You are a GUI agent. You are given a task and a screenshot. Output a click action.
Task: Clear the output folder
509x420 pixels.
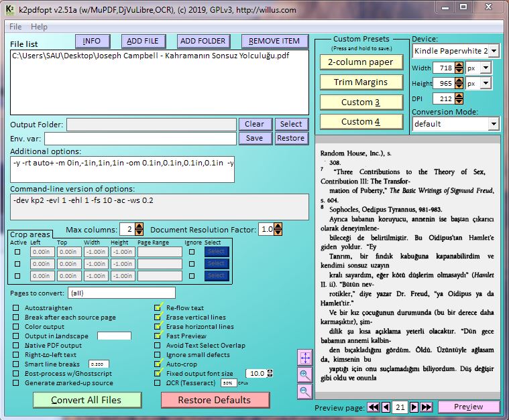(255, 124)
